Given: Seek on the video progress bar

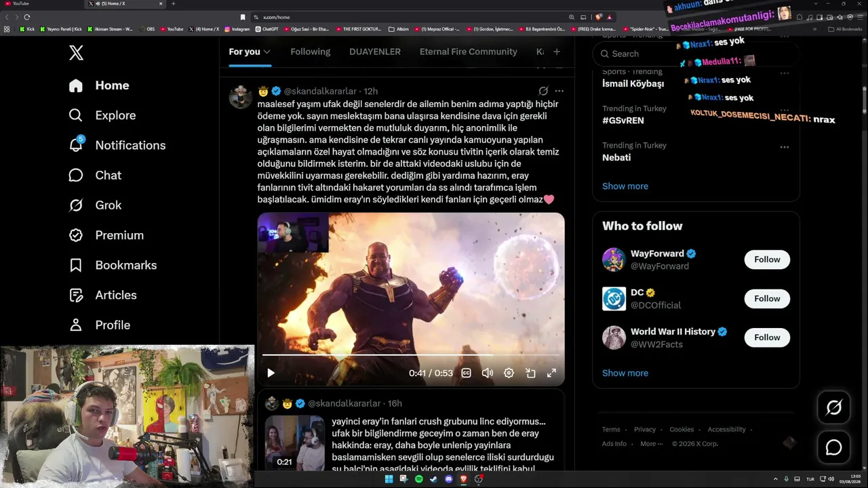Looking at the screenshot, I should tap(411, 354).
